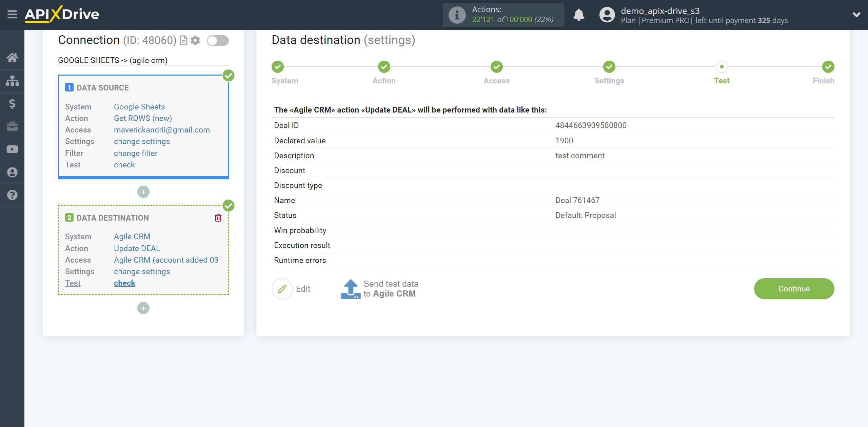Open the briefcase services icon
The image size is (868, 427).
pyautogui.click(x=12, y=126)
